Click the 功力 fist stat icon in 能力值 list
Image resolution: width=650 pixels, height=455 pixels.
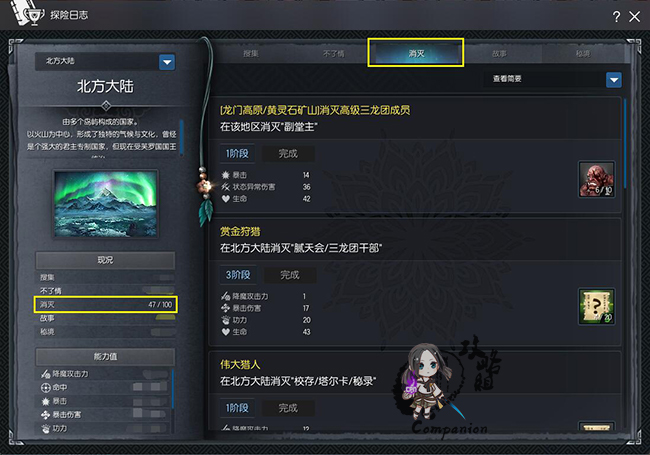click(46, 428)
